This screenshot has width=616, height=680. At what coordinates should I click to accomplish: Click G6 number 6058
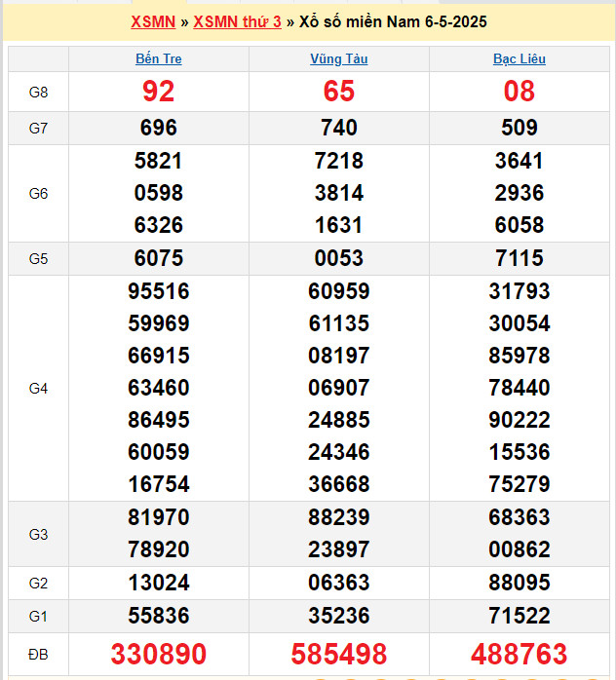click(x=520, y=225)
